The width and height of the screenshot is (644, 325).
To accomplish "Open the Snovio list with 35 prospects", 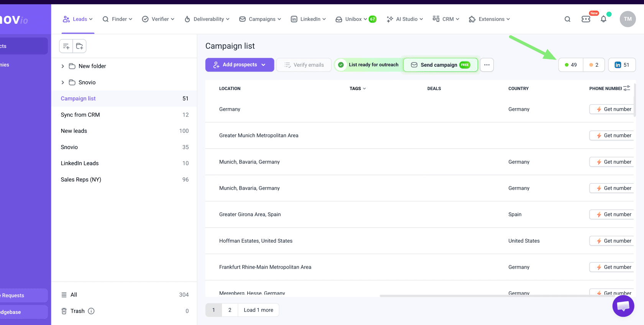I will coord(124,147).
